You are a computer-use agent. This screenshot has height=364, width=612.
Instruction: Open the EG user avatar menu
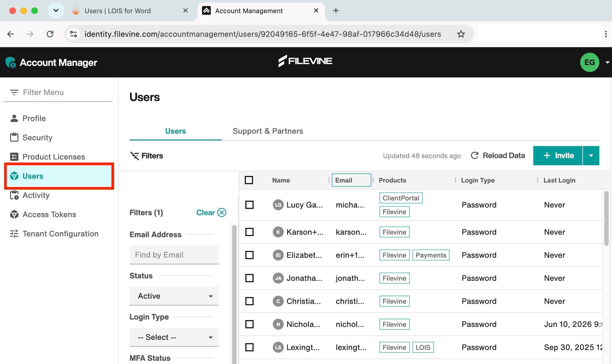pos(589,62)
